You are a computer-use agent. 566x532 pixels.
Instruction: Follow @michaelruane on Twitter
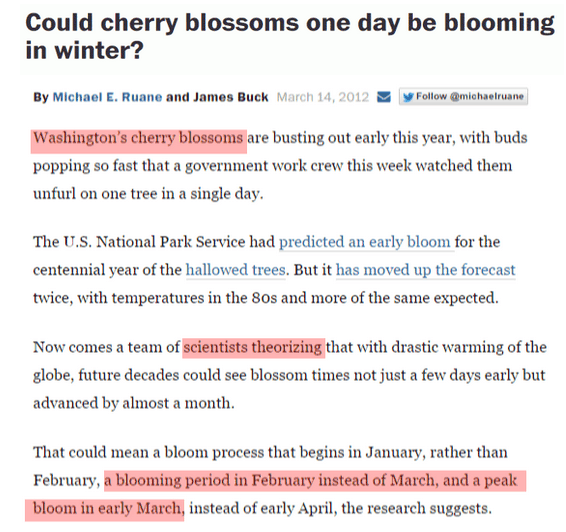pos(463,97)
